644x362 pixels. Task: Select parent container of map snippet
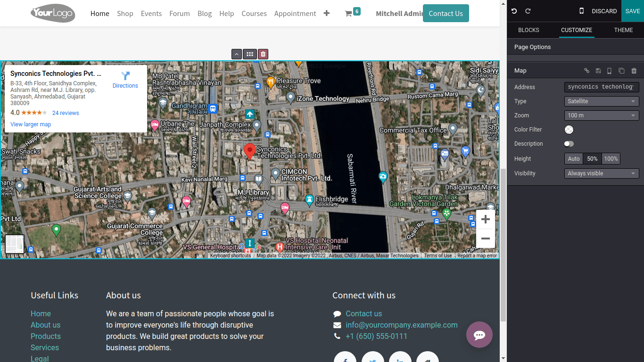click(237, 54)
